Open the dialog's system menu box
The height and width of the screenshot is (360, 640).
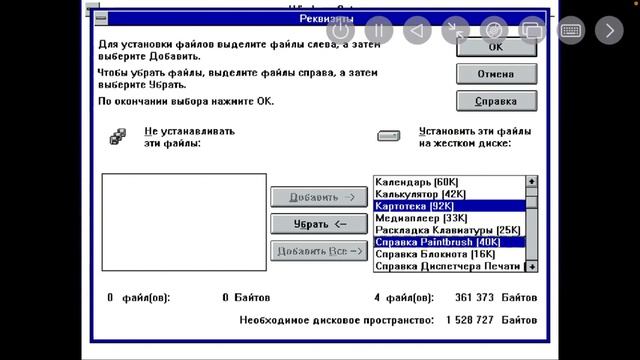click(x=101, y=18)
